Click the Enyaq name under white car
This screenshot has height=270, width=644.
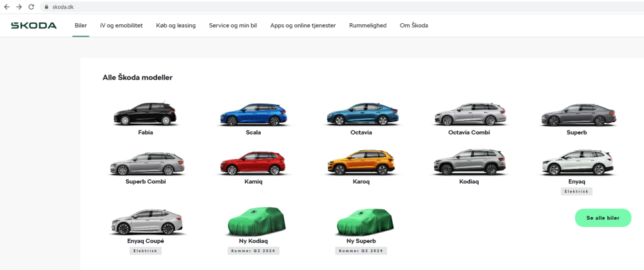point(576,181)
